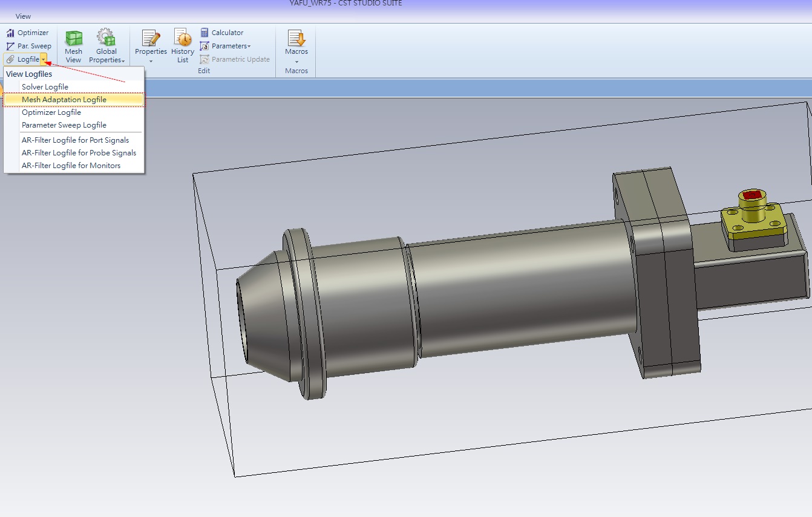This screenshot has height=517, width=812.
Task: Launch the Par. Sweep tool
Action: tap(28, 46)
